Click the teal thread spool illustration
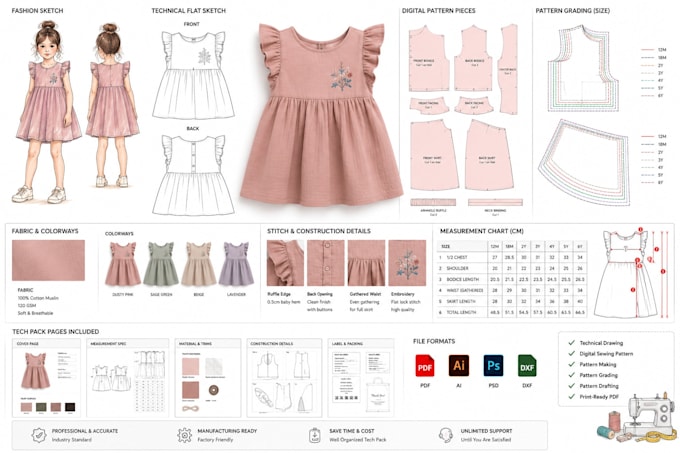The image size is (680, 453). (605, 433)
